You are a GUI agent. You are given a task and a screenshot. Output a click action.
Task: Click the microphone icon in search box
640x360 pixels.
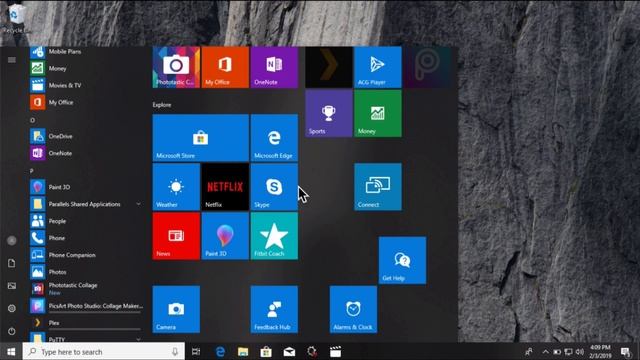click(175, 351)
